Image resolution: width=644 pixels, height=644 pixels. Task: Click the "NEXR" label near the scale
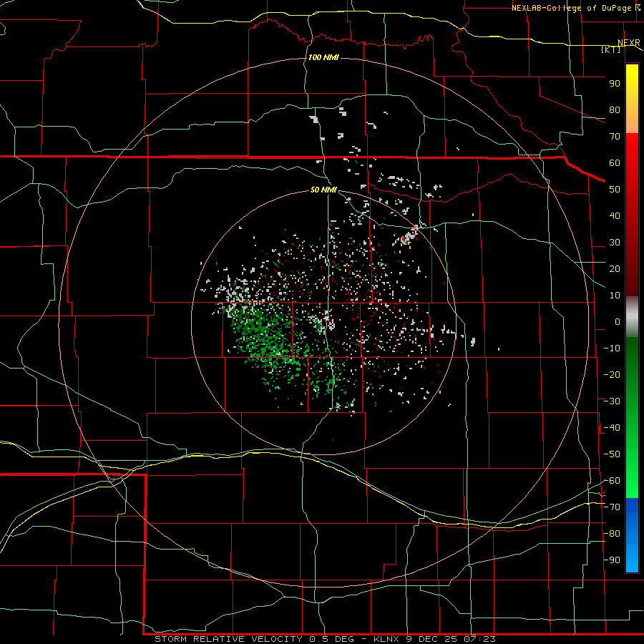[629, 43]
